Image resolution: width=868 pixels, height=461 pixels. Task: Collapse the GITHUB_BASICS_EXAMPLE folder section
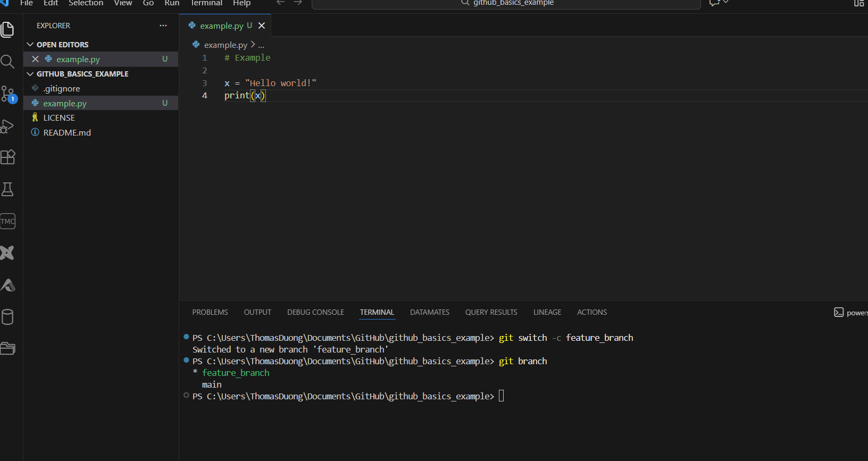[30, 74]
